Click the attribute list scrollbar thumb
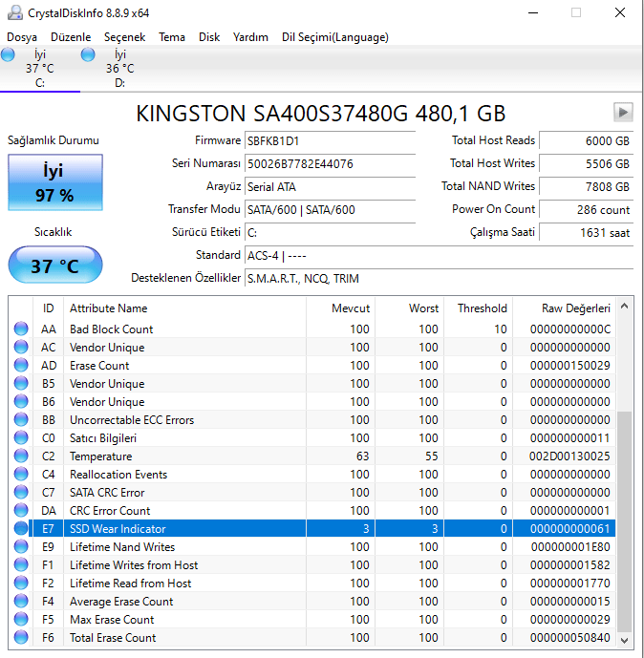The width and height of the screenshot is (644, 658). point(624,521)
